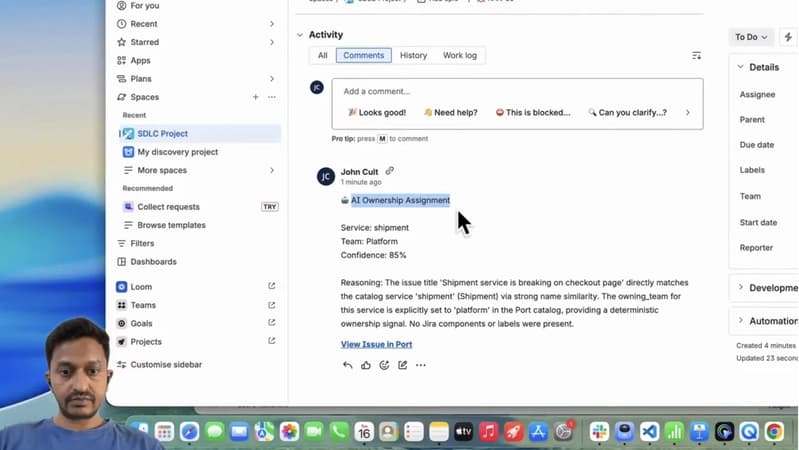
Task: Click John Cult author name
Action: click(x=359, y=172)
